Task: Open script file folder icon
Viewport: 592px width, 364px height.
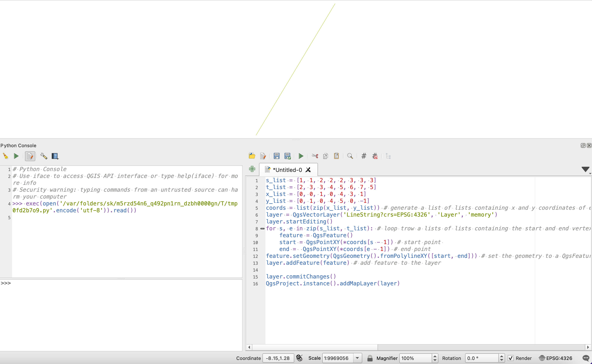Action: pyautogui.click(x=252, y=156)
